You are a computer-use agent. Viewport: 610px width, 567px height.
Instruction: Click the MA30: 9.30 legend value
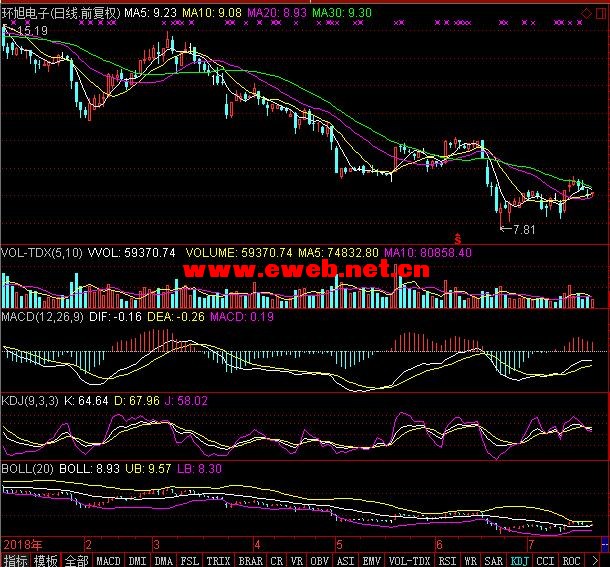(342, 13)
